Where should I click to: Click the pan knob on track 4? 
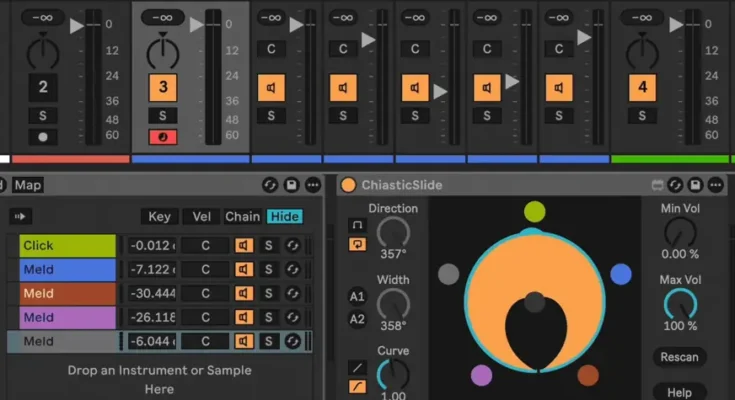642,51
